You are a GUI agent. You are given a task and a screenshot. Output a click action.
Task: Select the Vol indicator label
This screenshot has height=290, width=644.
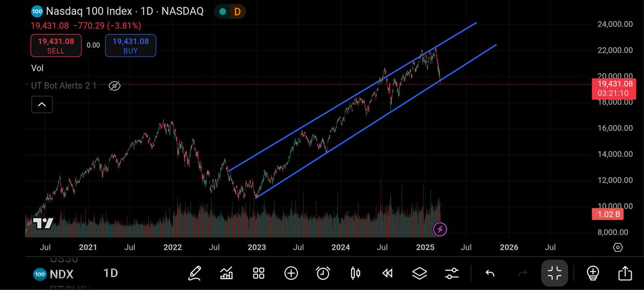(37, 68)
